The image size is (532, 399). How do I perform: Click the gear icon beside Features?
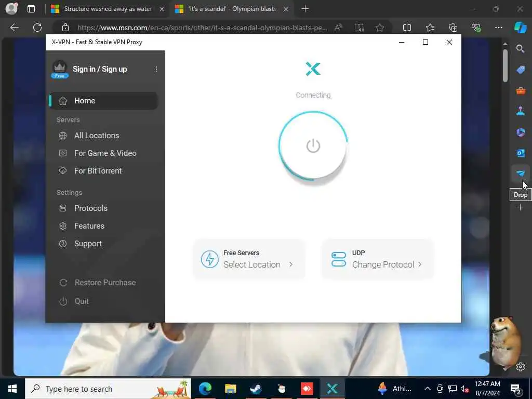[x=63, y=226]
